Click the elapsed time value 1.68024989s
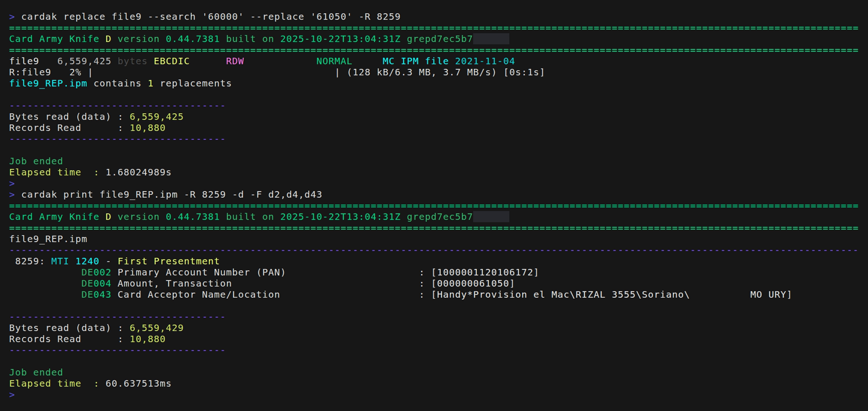 coord(138,173)
